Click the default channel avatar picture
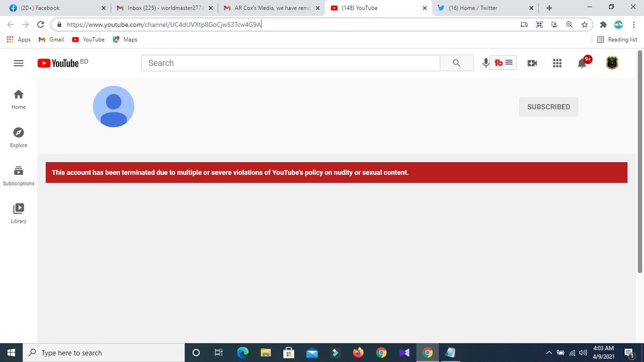The height and width of the screenshot is (362, 644). [x=113, y=106]
